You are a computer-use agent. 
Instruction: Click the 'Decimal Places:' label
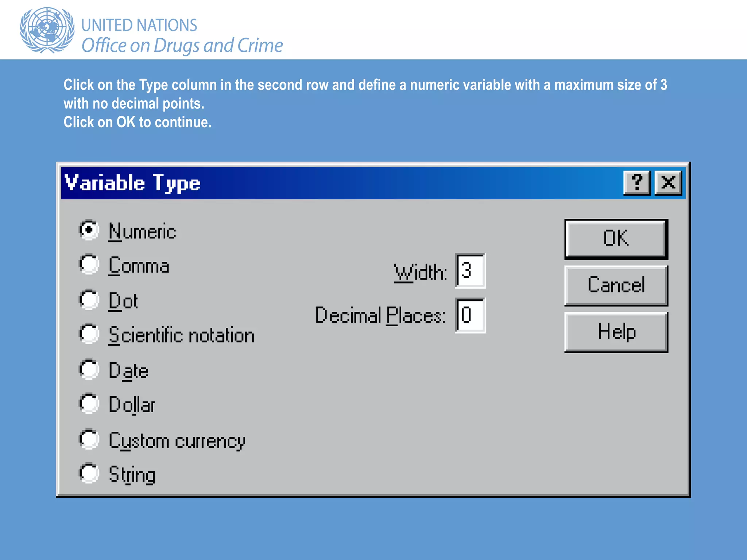click(x=380, y=315)
